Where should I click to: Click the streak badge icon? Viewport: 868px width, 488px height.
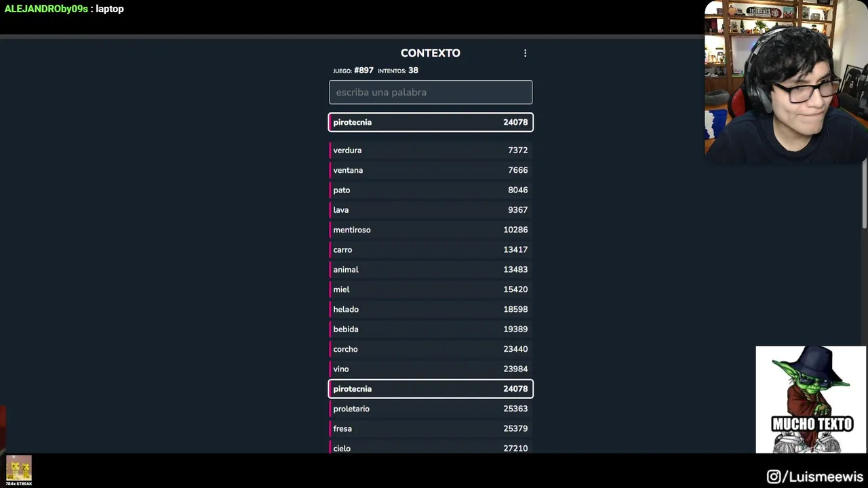18,470
